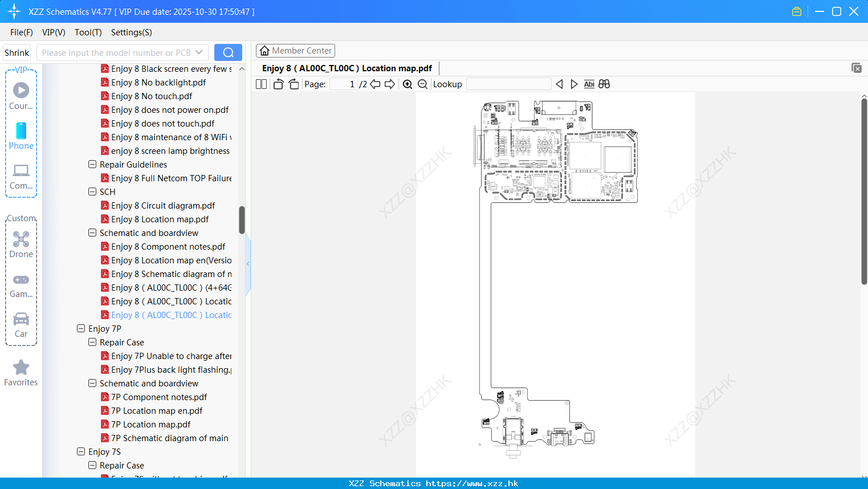
Task: Open the VIP(V) menu
Action: tap(54, 32)
